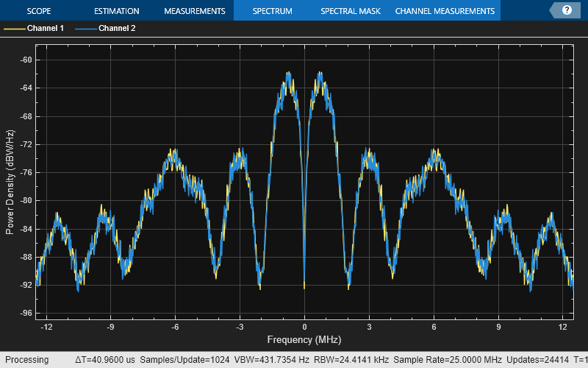Screen dimensions: 588x368
Task: Open the Measurements tab
Action: pos(194,11)
